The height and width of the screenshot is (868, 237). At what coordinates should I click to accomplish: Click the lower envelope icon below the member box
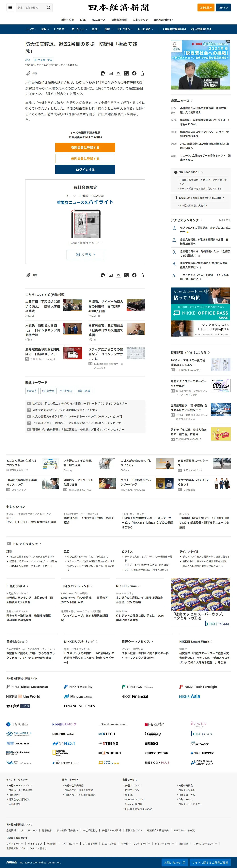(110, 275)
